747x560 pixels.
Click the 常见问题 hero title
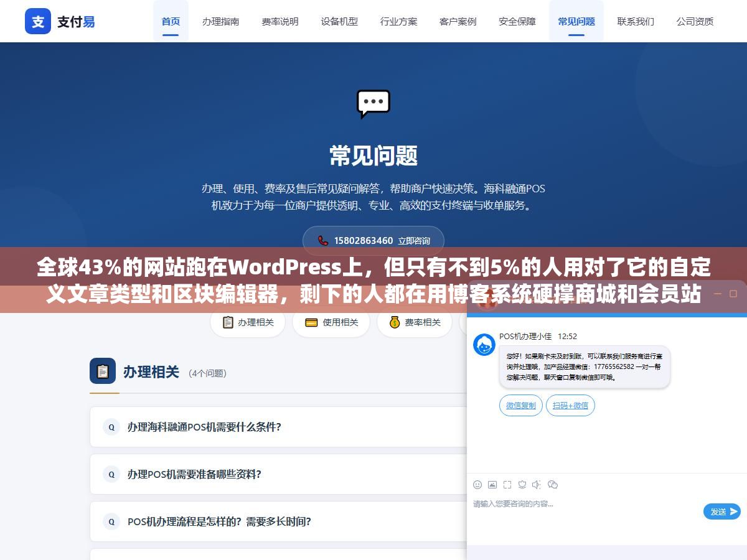[x=374, y=156]
